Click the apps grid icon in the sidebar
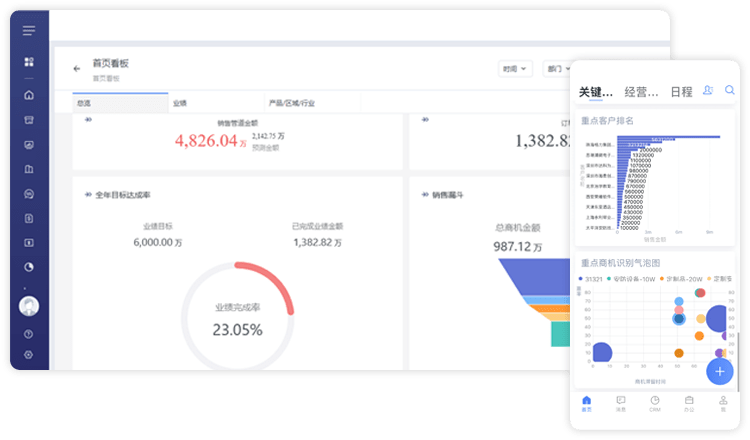Image resolution: width=750 pixels, height=440 pixels. [29, 62]
